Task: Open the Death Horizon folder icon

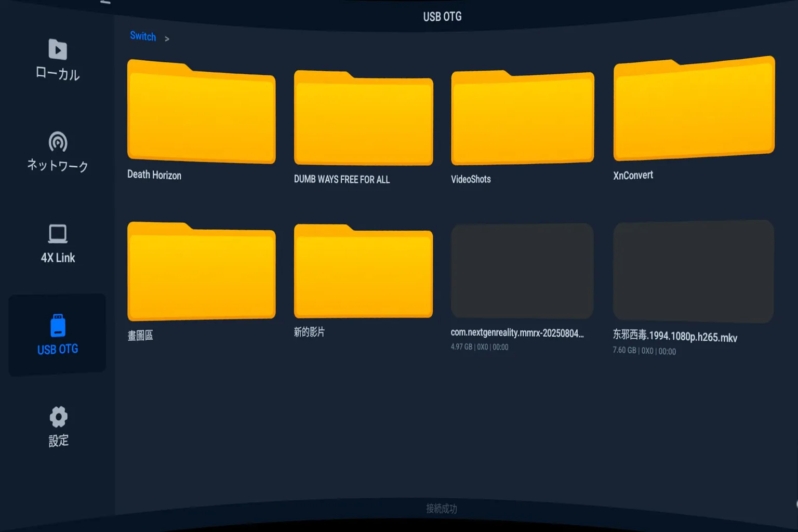Action: click(x=201, y=112)
